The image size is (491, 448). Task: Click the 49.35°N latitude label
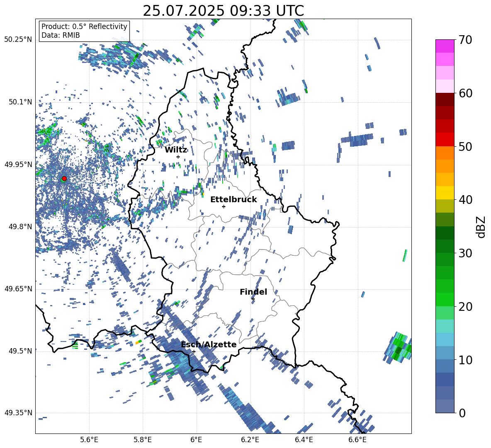tap(18, 413)
